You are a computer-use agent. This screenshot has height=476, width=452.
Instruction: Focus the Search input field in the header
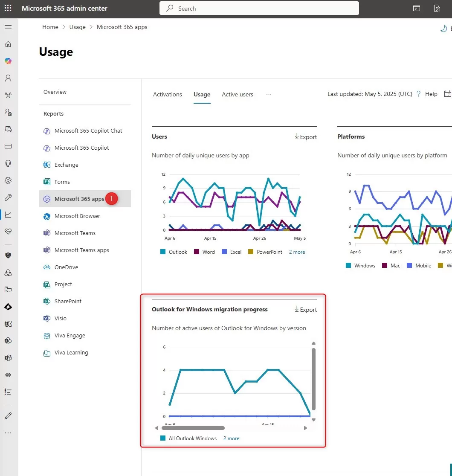click(x=259, y=8)
